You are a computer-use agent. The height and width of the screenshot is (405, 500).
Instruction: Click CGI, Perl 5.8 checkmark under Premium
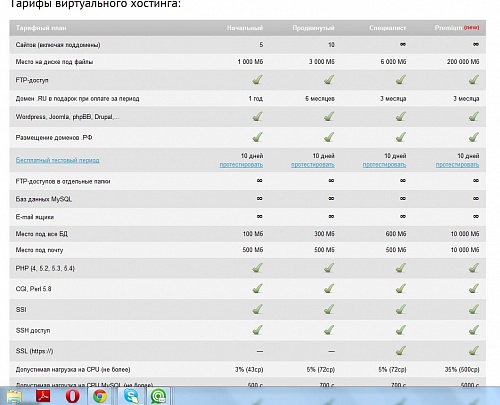[x=474, y=289]
